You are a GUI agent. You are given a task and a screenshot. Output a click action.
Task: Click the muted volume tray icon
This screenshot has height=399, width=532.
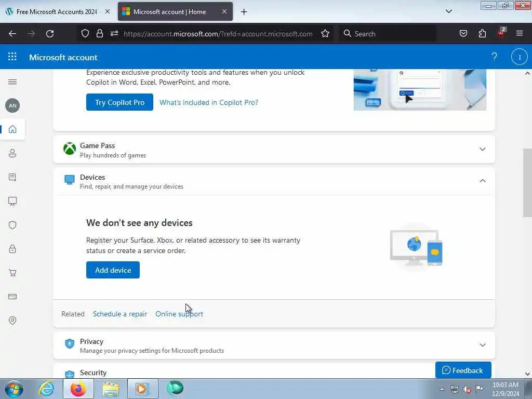(467, 390)
